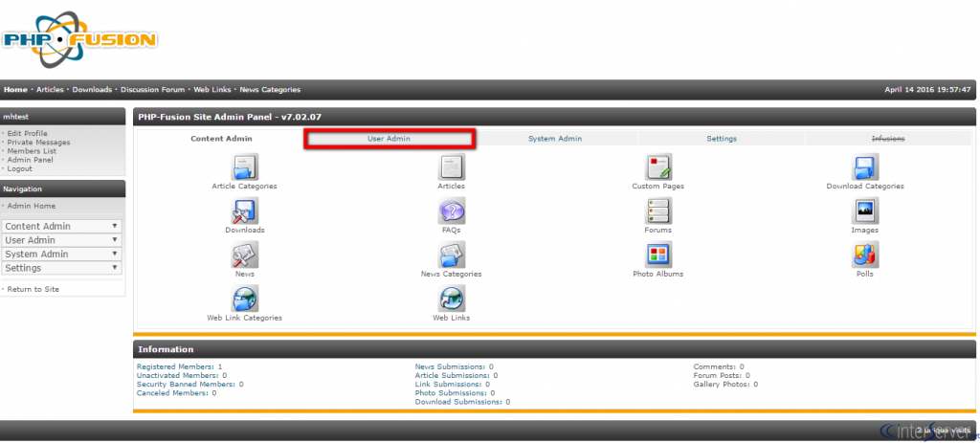The height and width of the screenshot is (443, 980).
Task: Open Downloads in the top navigation bar
Action: [x=92, y=89]
